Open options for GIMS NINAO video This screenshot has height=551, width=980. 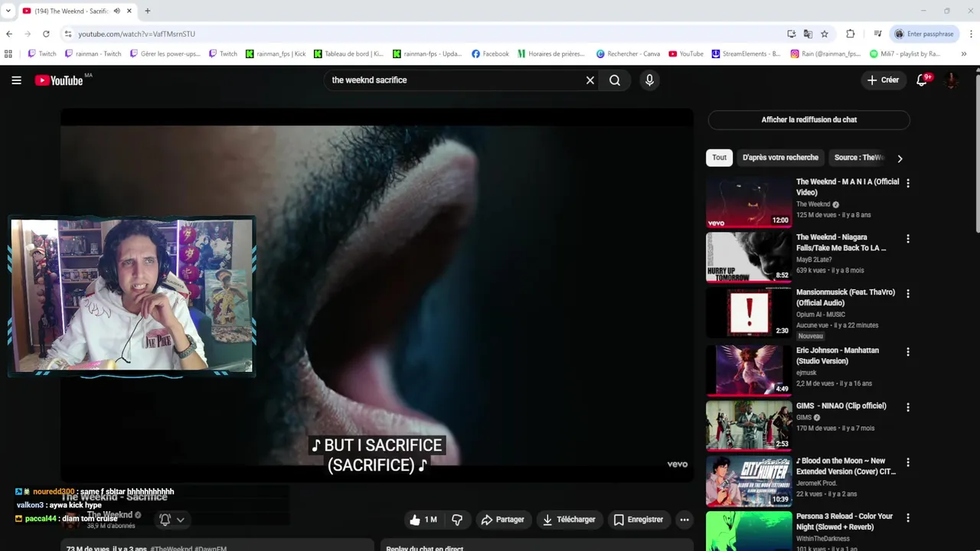[908, 407]
